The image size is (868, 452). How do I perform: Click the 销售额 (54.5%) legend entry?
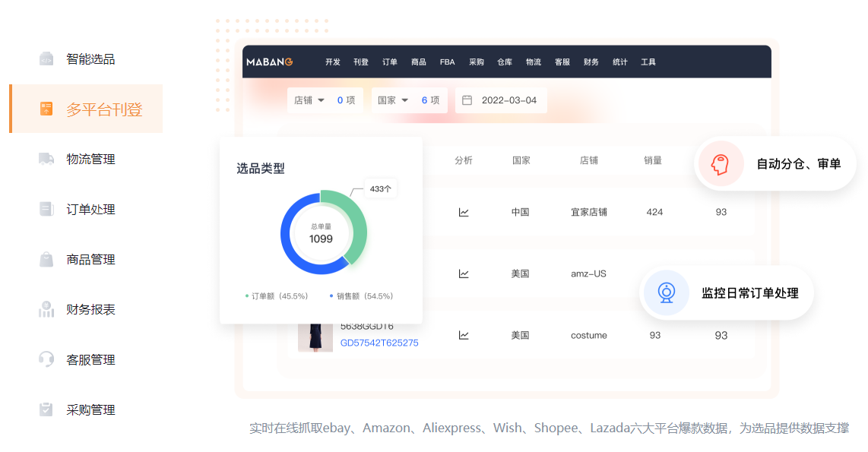(x=361, y=296)
